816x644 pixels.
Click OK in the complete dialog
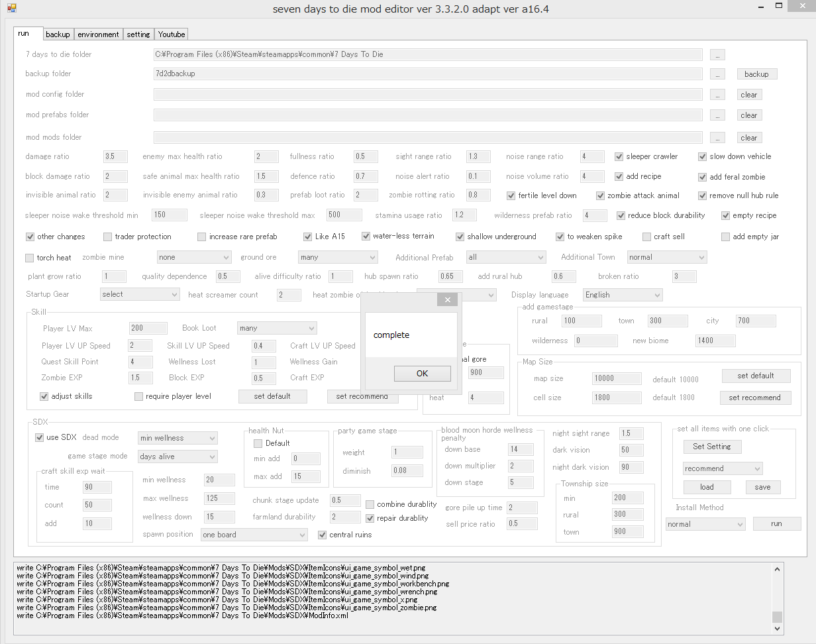(x=422, y=373)
